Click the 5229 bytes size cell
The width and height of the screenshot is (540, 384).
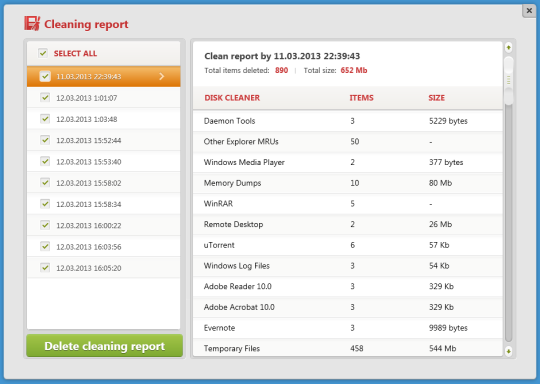[x=448, y=121]
